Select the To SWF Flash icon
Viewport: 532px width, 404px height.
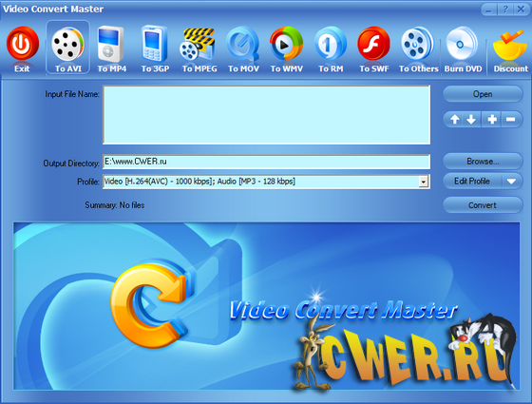[x=374, y=44]
